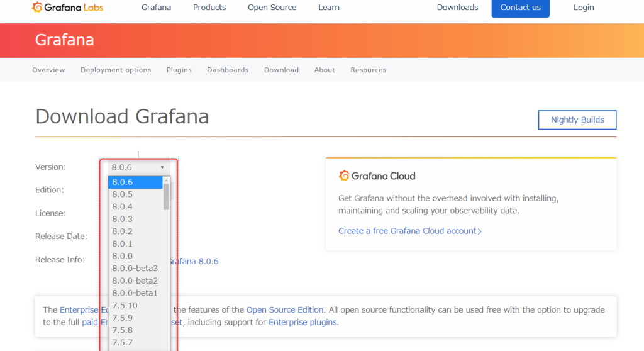This screenshot has height=351, width=644.
Task: Choose version 7.5.10 from list
Action: tap(135, 305)
